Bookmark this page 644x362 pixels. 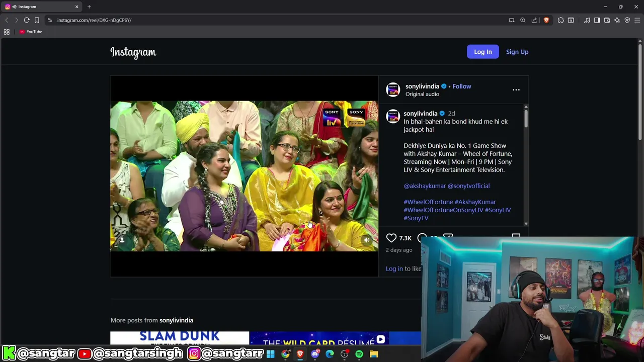pos(37,20)
